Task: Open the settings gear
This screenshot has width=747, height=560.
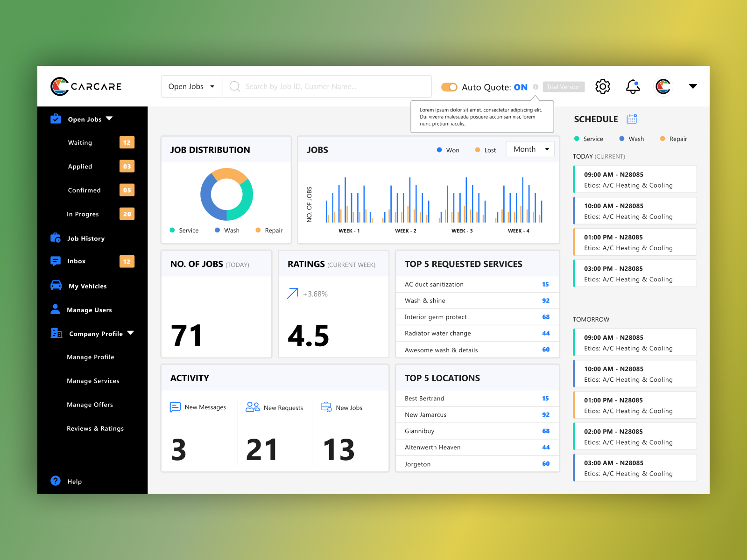Action: point(603,86)
